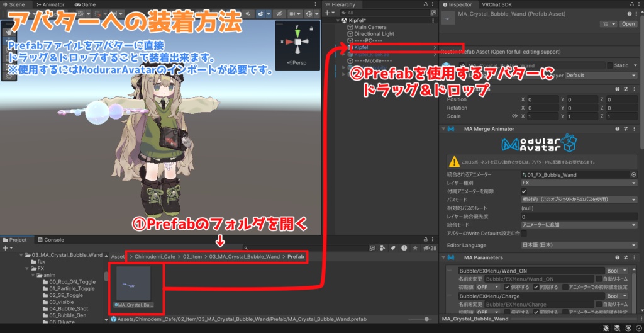Screen dimensions: 644x333
Task: Toggle Static checkbox in Inspector
Action: click(609, 65)
